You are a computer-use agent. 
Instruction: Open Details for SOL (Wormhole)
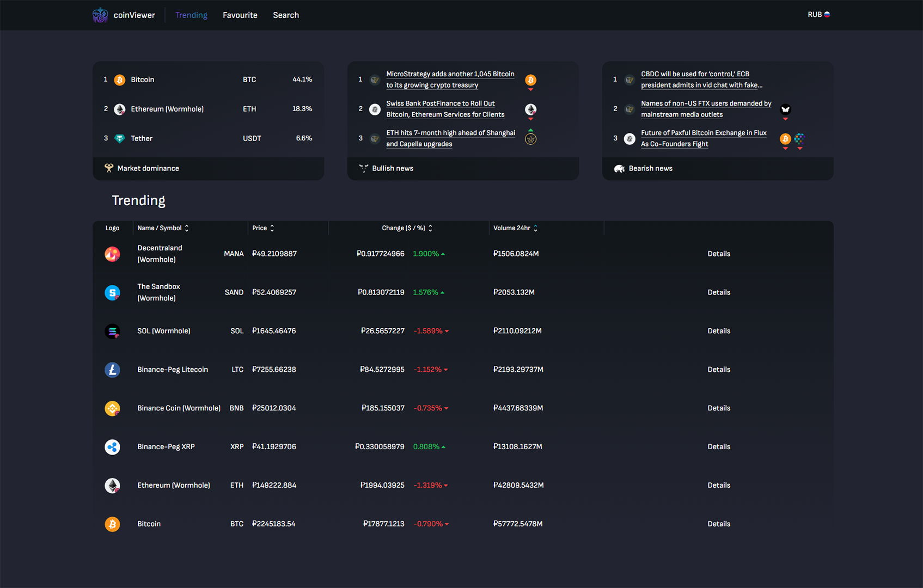tap(719, 331)
